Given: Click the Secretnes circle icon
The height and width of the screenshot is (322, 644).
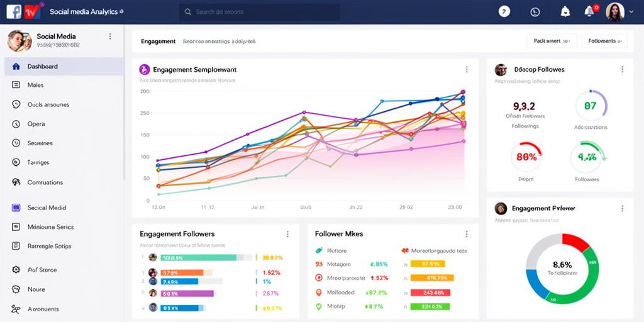Looking at the screenshot, I should (16, 143).
